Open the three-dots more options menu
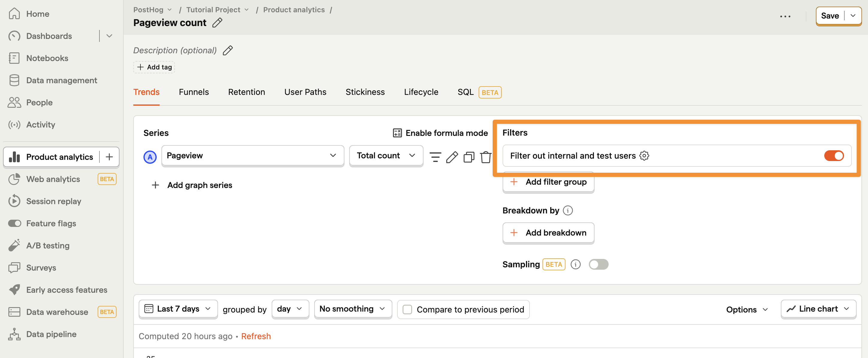 785,16
